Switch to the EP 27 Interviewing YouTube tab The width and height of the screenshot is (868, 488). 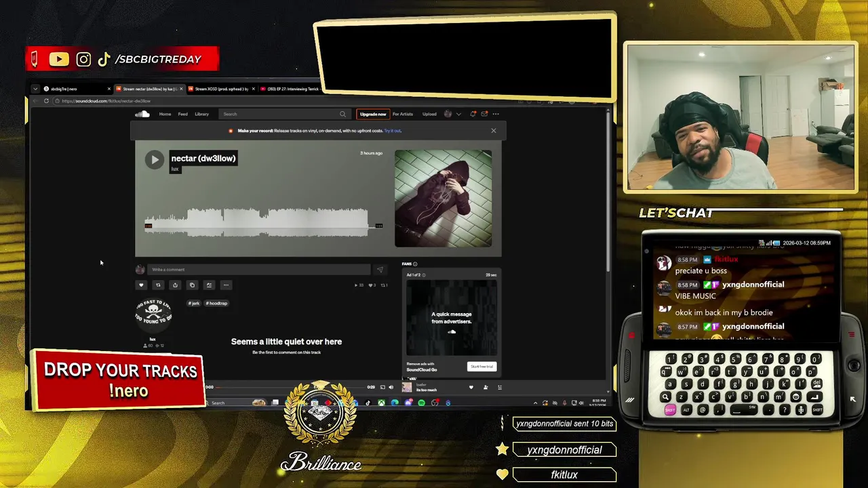[290, 89]
